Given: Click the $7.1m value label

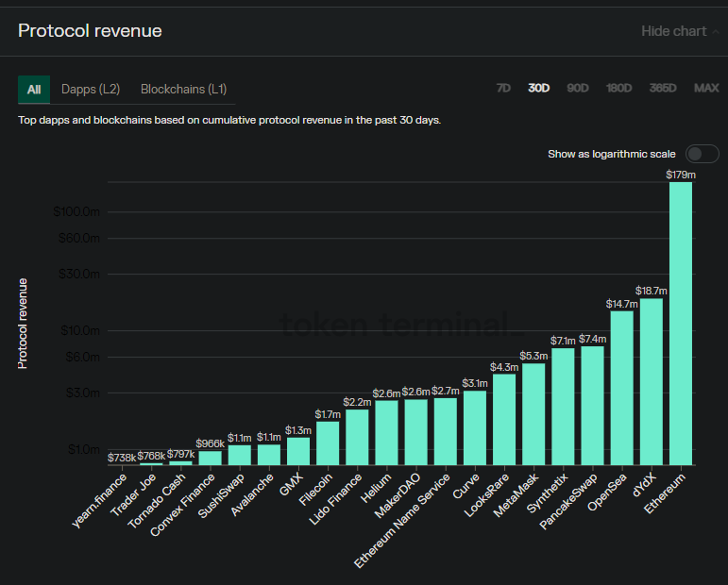Looking at the screenshot, I should point(563,341).
